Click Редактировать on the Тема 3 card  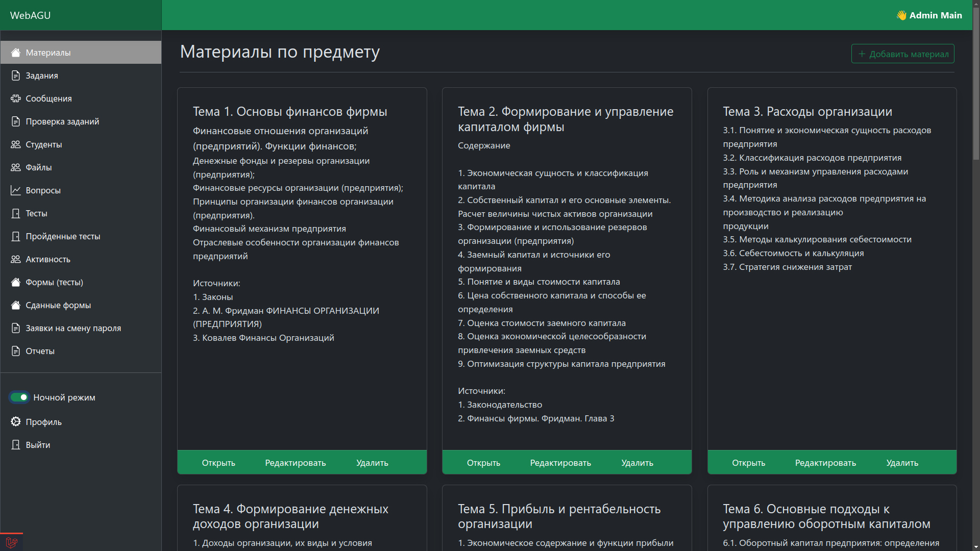pyautogui.click(x=825, y=463)
